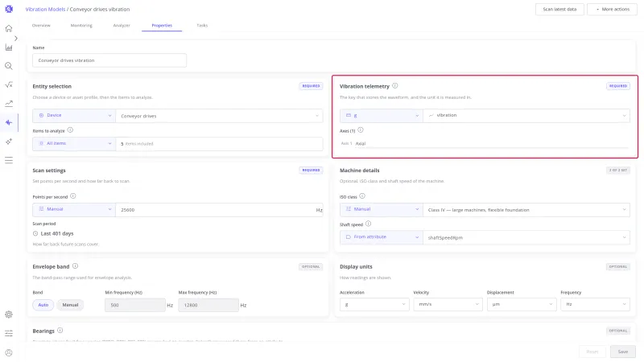This screenshot has height=362, width=644.
Task: Open the Points per second Manual dropdown
Action: (74, 209)
